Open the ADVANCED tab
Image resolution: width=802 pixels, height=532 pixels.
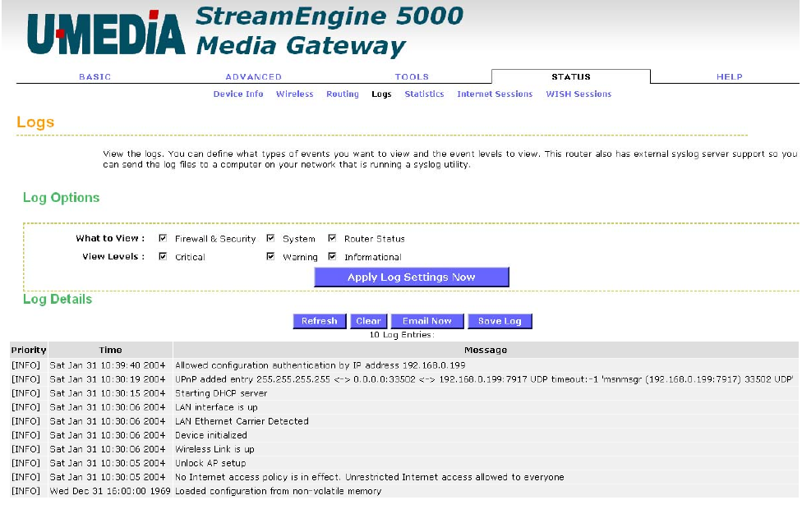254,76
